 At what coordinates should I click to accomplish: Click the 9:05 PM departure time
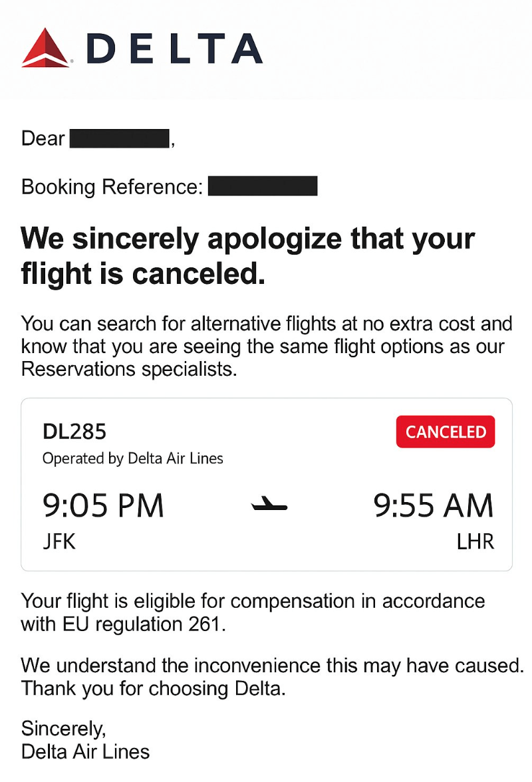click(103, 507)
